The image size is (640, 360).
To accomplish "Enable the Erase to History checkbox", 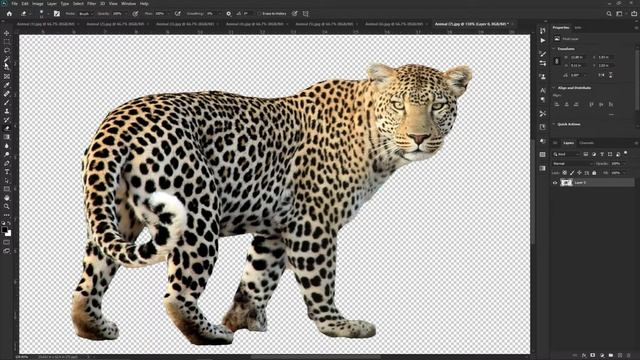I will coord(259,13).
